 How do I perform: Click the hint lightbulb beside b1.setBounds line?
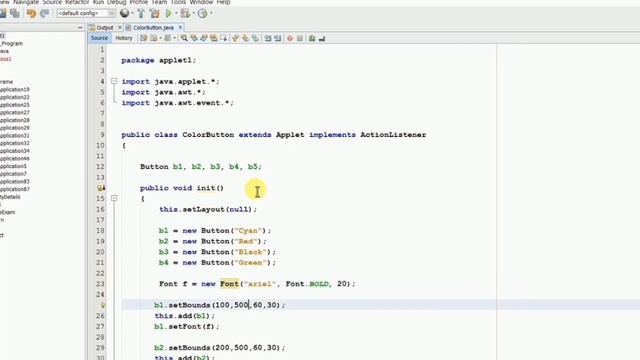(x=103, y=305)
